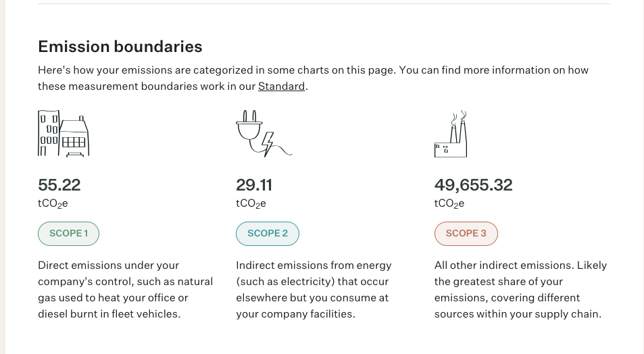Click the horizontal divider line at top

pyautogui.click(x=324, y=3)
